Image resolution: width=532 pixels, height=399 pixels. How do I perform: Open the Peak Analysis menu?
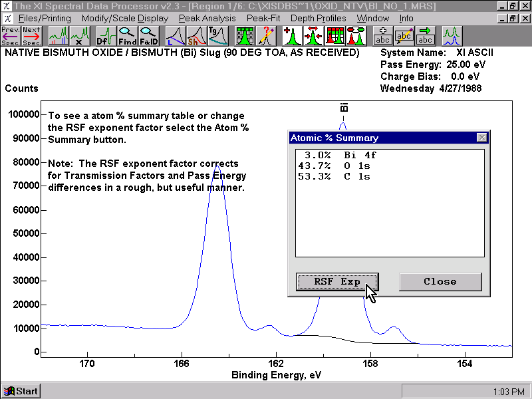point(207,19)
